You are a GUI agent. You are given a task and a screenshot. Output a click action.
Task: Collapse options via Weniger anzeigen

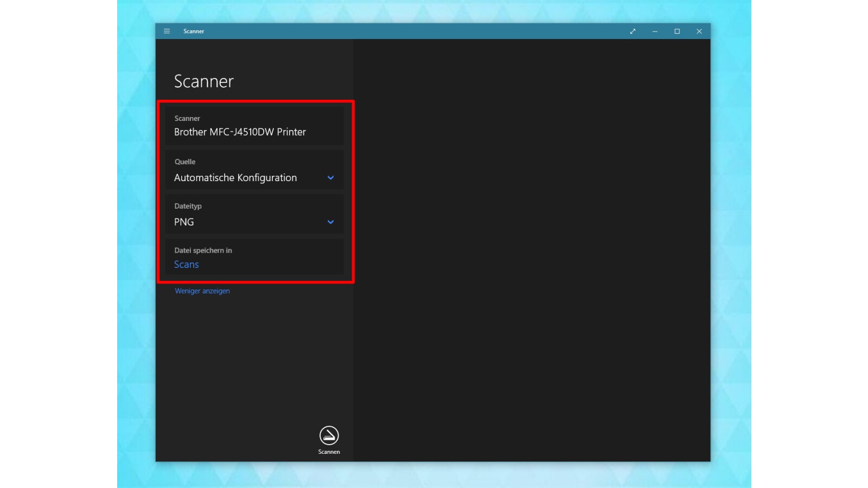pos(202,291)
